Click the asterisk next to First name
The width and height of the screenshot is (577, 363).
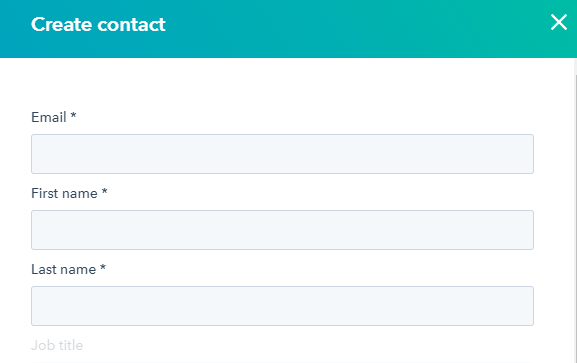(105, 191)
